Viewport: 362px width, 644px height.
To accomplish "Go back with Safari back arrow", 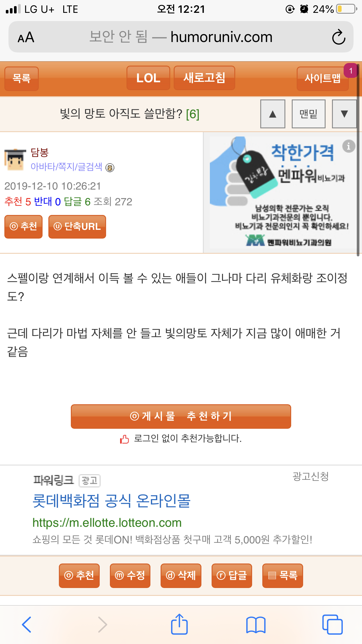I will point(27,624).
